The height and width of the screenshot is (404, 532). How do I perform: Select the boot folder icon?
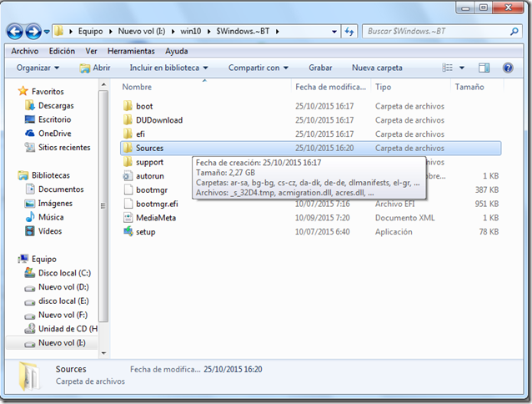click(128, 106)
